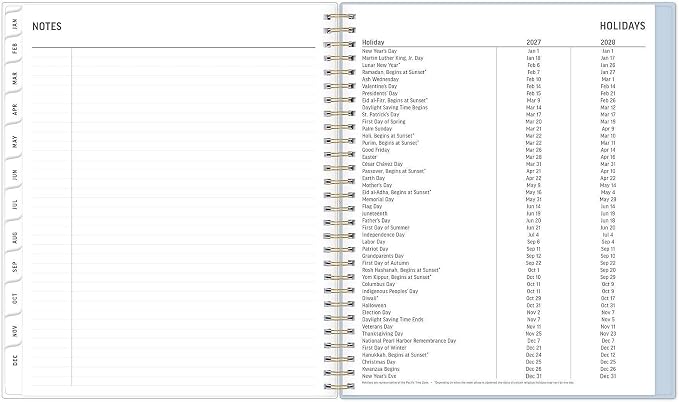
Task: Switch to the AUG month tab
Action: point(14,237)
